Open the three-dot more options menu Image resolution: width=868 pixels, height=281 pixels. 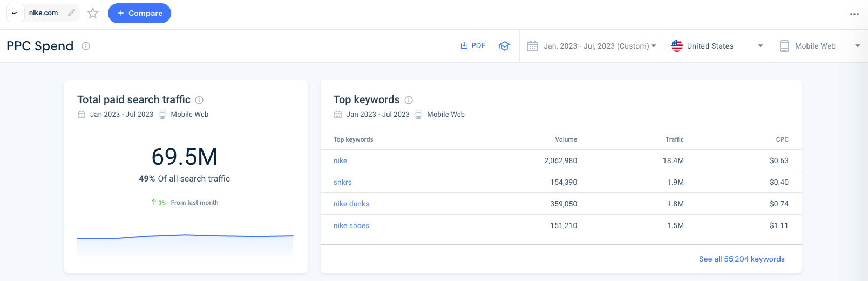pos(855,14)
